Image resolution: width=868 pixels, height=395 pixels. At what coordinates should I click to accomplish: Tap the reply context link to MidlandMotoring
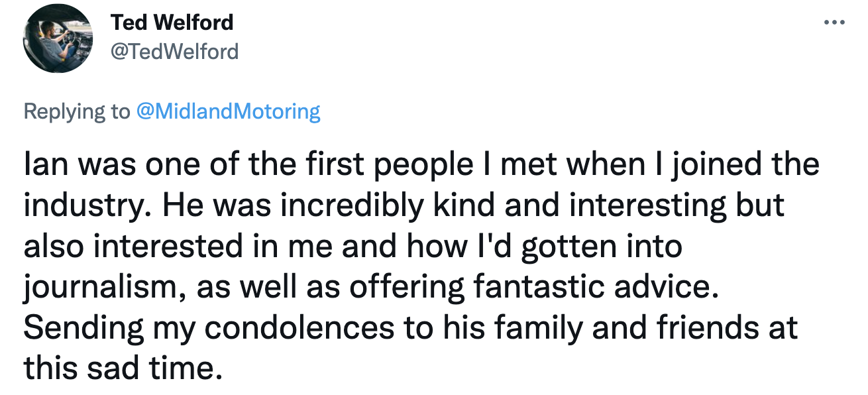click(x=228, y=111)
